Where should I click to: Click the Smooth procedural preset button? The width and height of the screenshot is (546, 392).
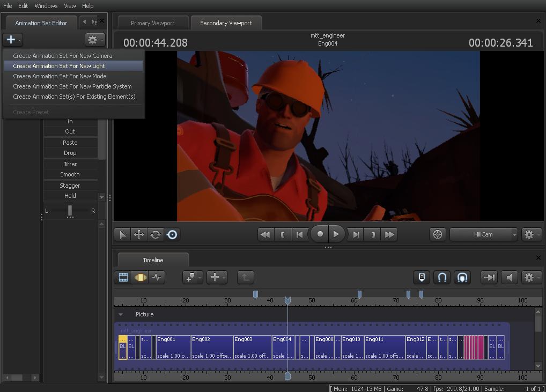tap(70, 174)
